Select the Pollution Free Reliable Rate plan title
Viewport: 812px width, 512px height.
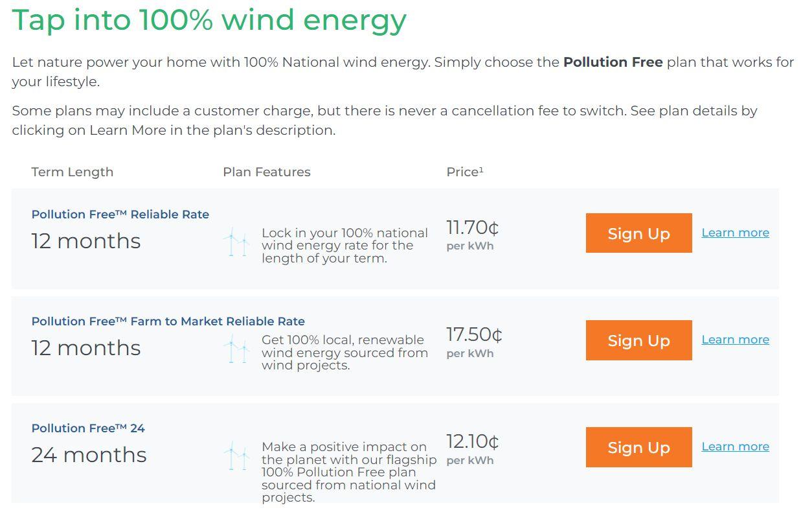pos(120,215)
